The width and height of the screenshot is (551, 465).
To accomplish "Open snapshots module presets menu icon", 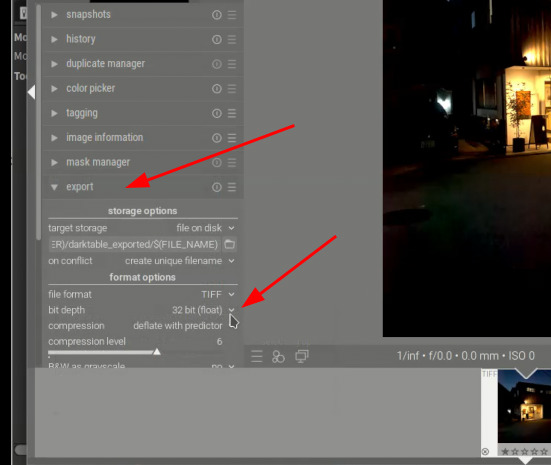I will click(x=232, y=15).
